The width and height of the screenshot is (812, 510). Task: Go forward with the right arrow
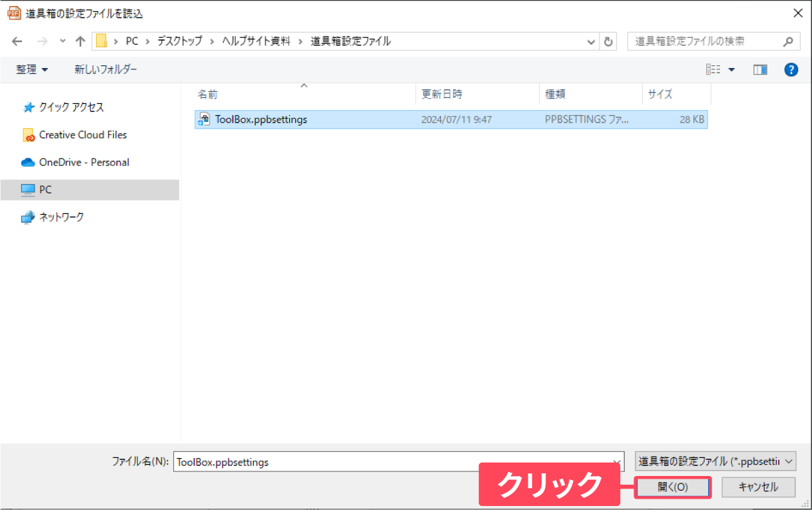pos(42,41)
